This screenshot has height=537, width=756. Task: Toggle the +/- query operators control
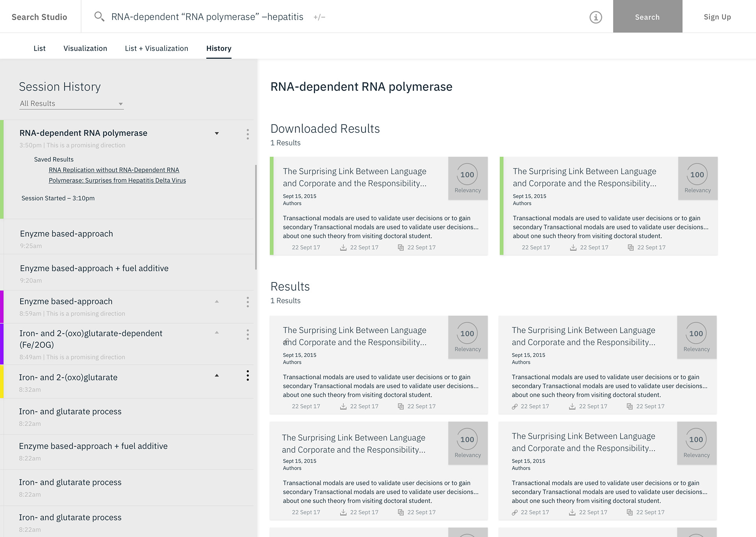point(319,17)
